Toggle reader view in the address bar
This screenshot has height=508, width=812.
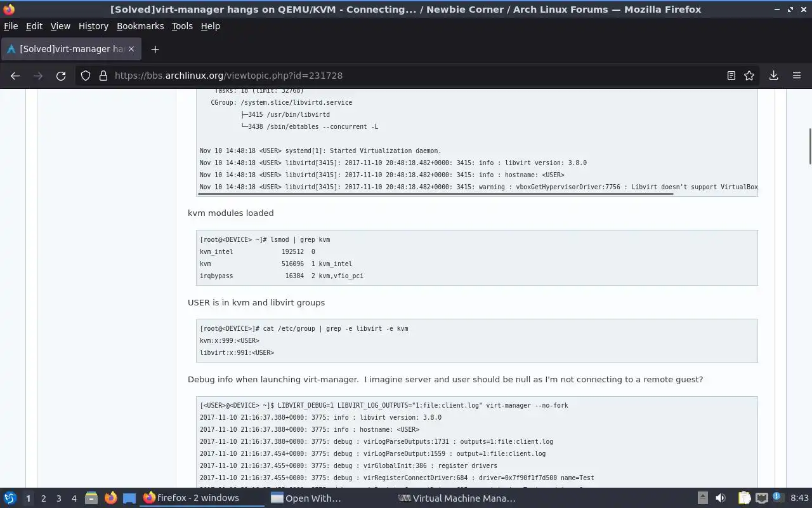pyautogui.click(x=731, y=76)
